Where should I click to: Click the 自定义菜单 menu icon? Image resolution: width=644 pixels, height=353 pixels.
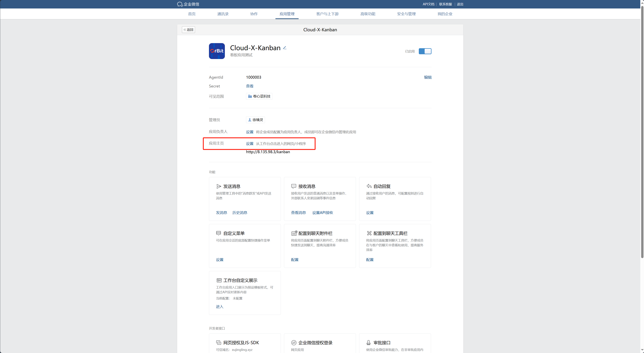click(218, 233)
